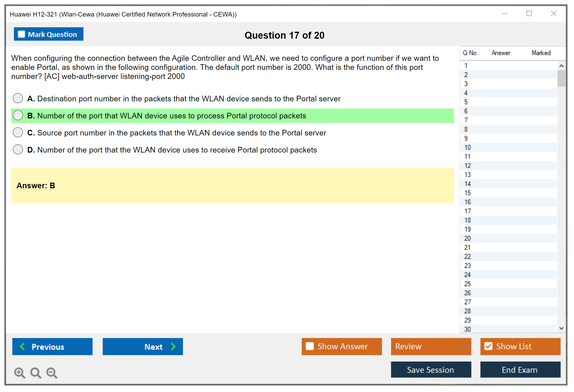
Task: Click the End Exam button
Action: point(520,370)
